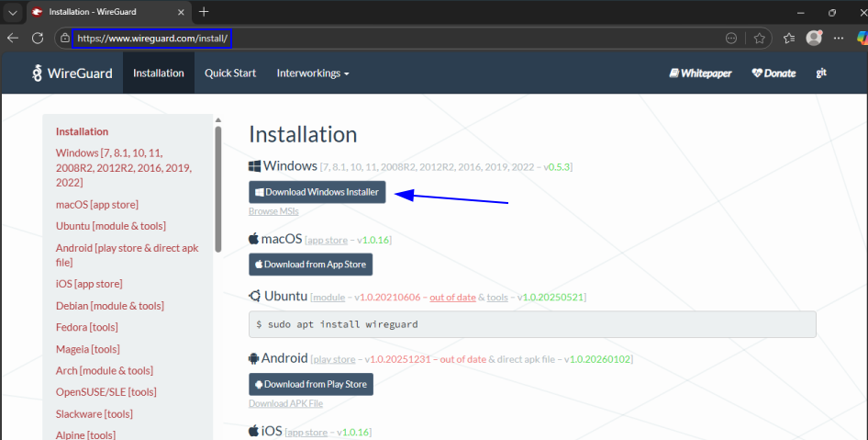868x440 pixels.
Task: Jump to Slackware [tools] in sidebar
Action: (x=95, y=414)
